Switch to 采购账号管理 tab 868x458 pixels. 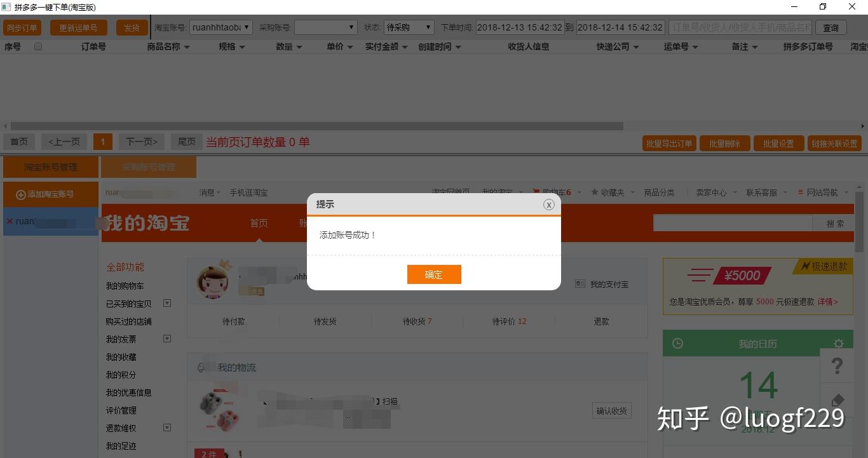pos(149,167)
